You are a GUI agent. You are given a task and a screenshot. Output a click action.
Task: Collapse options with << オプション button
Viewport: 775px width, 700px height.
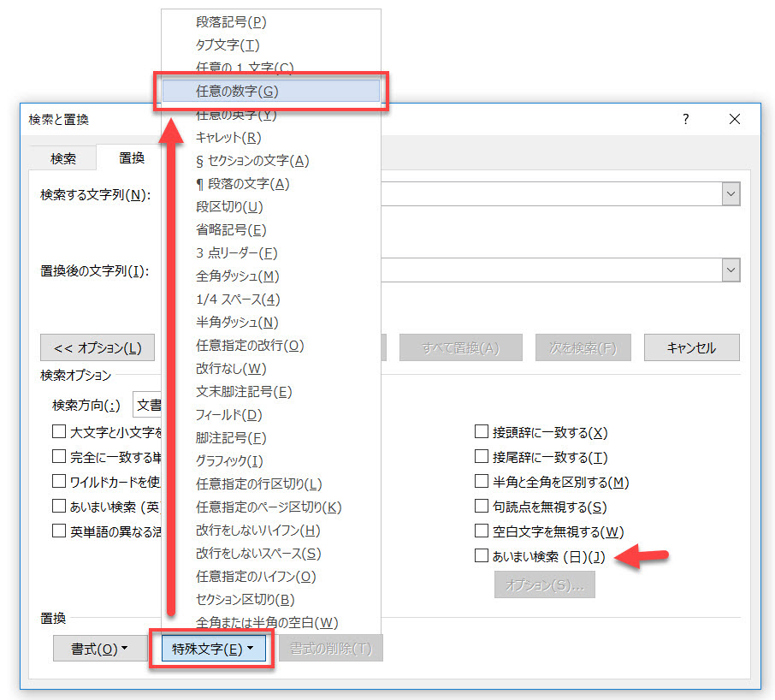(x=98, y=348)
